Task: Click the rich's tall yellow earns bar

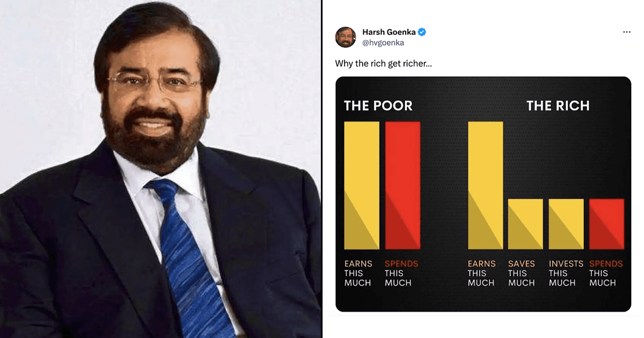Action: click(x=486, y=185)
